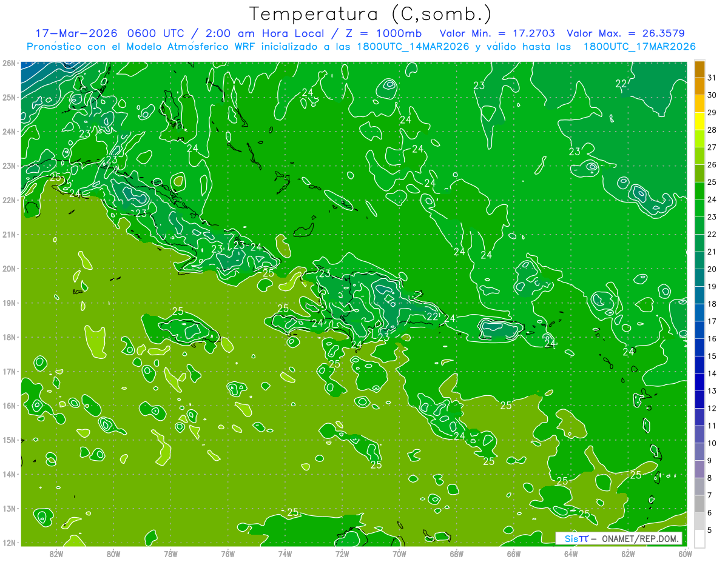Click longitude axis label '68W'
Image resolution: width=728 pixels, height=562 pixels.
tap(456, 554)
